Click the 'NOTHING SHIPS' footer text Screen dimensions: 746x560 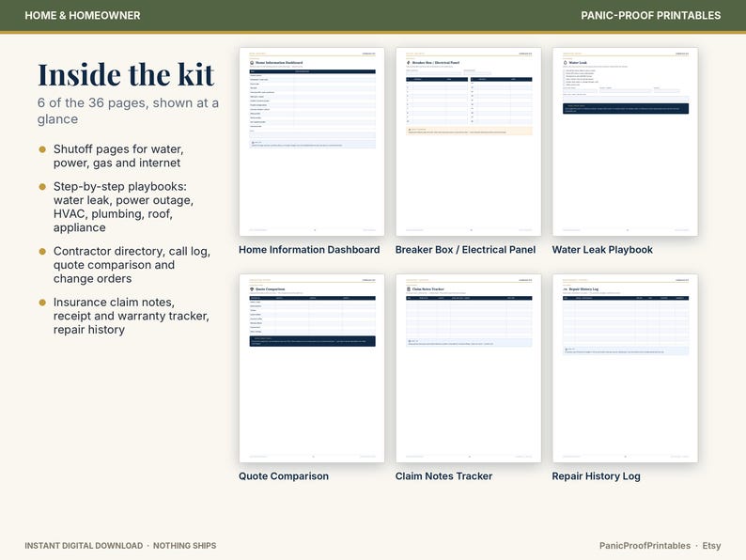(184, 546)
